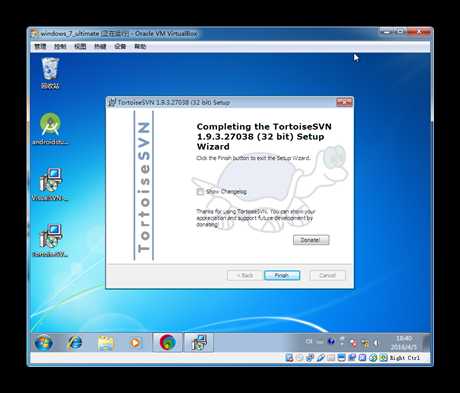This screenshot has width=460, height=393.
Task: Open the 设备 menu in VirtualBox
Action: click(120, 46)
